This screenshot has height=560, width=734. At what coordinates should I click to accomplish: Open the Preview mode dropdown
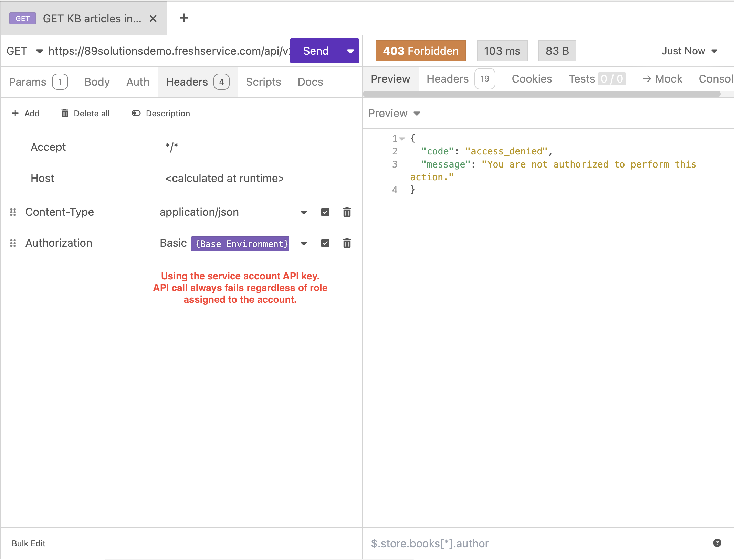click(394, 113)
